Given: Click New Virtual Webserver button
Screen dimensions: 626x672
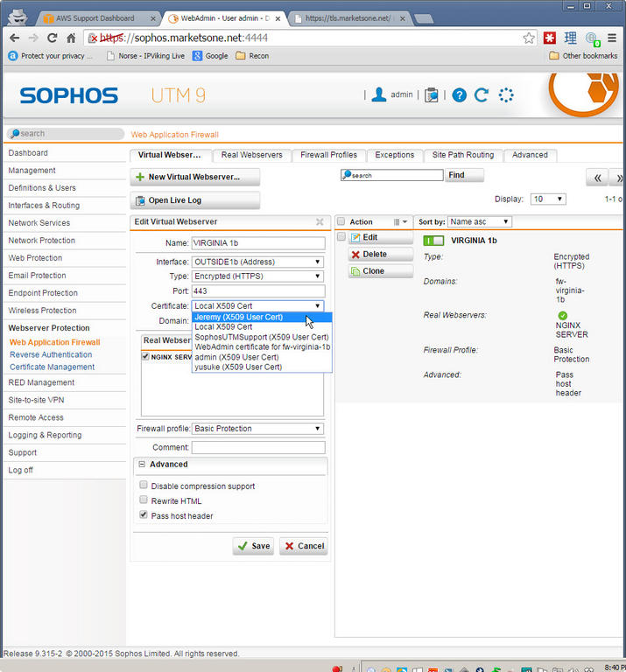Looking at the screenshot, I should pyautogui.click(x=195, y=177).
